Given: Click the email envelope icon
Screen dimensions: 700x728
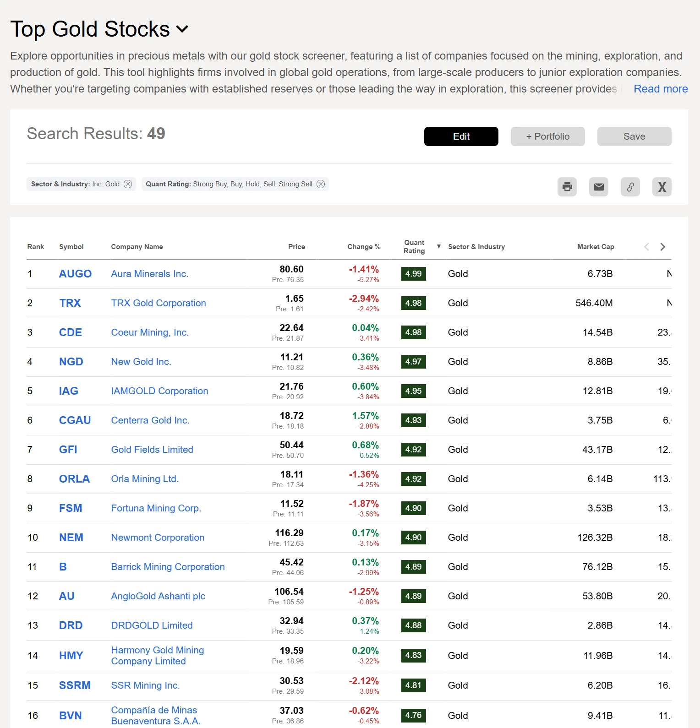Looking at the screenshot, I should point(599,187).
